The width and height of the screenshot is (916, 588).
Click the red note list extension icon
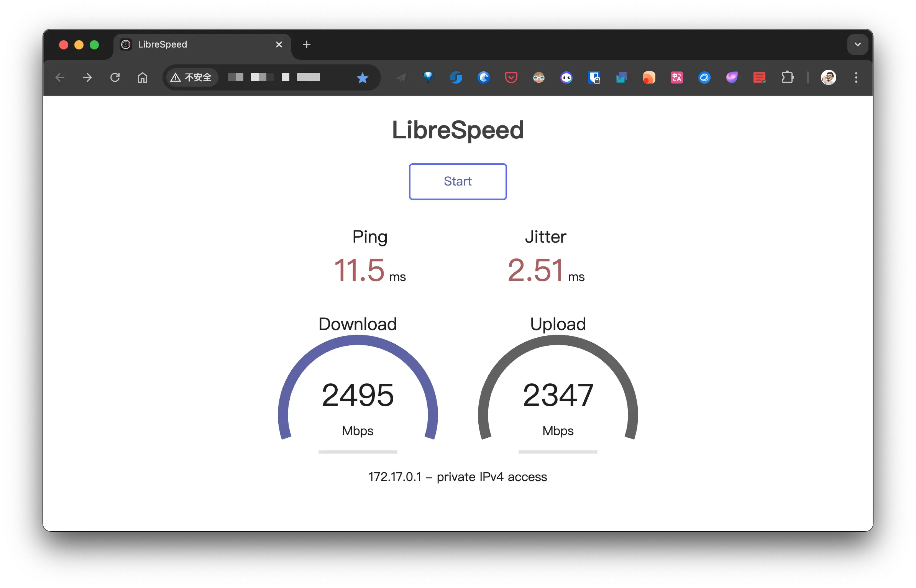pos(759,78)
